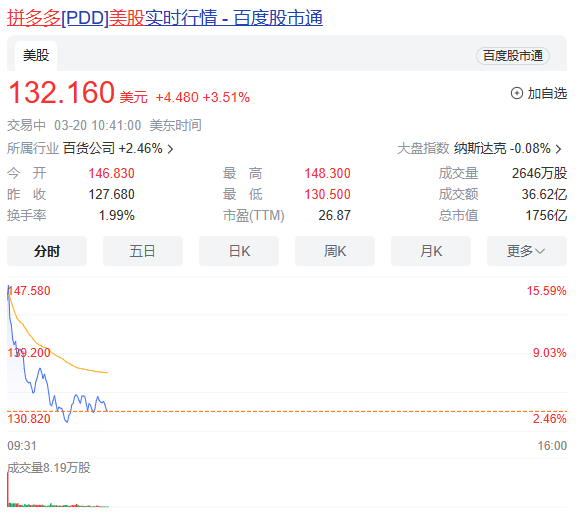Show the 月K monthly candlestick chart
582x513 pixels.
(x=431, y=251)
